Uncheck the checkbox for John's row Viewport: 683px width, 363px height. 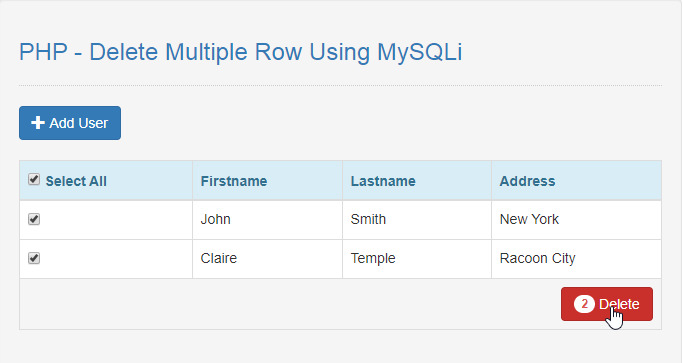coord(34,219)
